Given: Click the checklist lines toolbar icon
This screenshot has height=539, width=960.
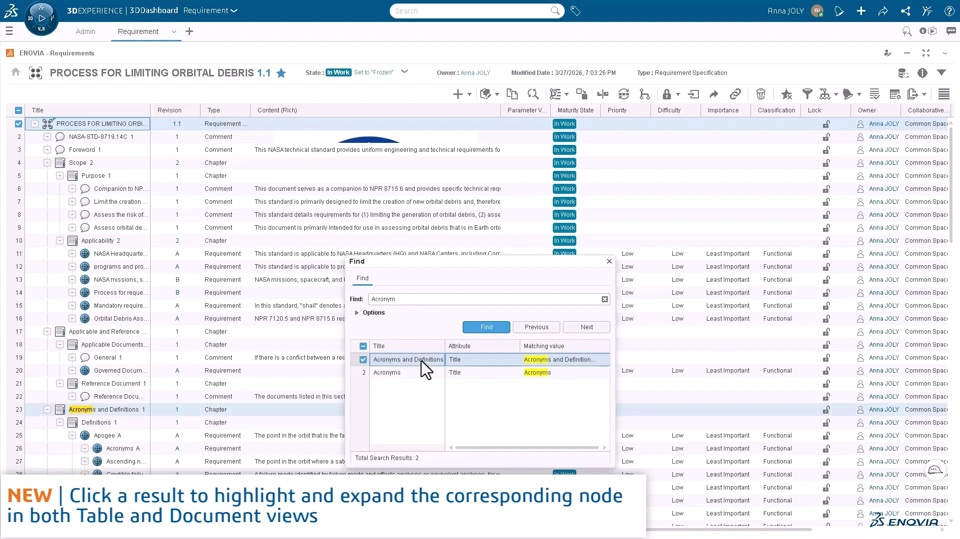Looking at the screenshot, I should point(874,94).
